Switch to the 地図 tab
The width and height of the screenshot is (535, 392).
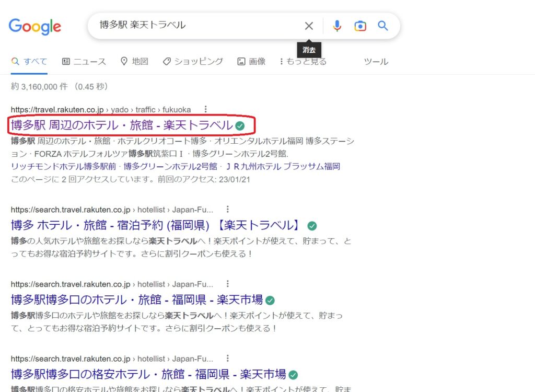pos(134,62)
